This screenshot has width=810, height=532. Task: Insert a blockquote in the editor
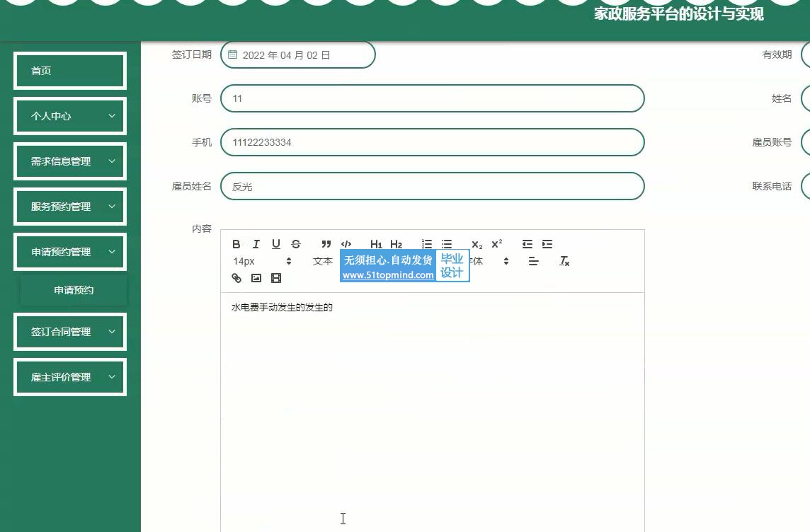tap(326, 244)
